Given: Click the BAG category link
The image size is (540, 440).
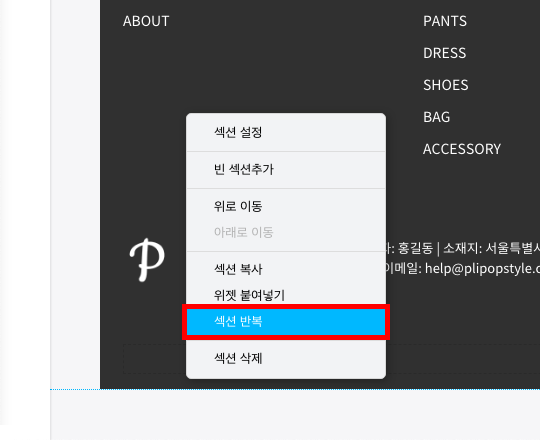Looking at the screenshot, I should click(436, 117).
